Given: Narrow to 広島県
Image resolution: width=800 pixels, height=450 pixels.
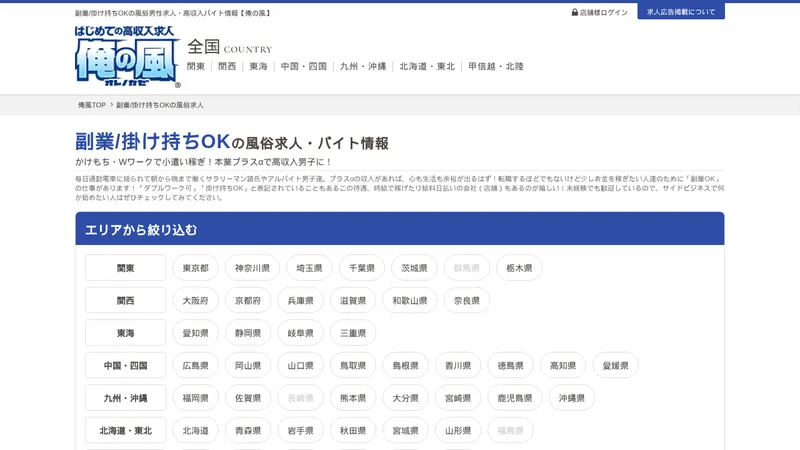Looking at the screenshot, I should [195, 365].
